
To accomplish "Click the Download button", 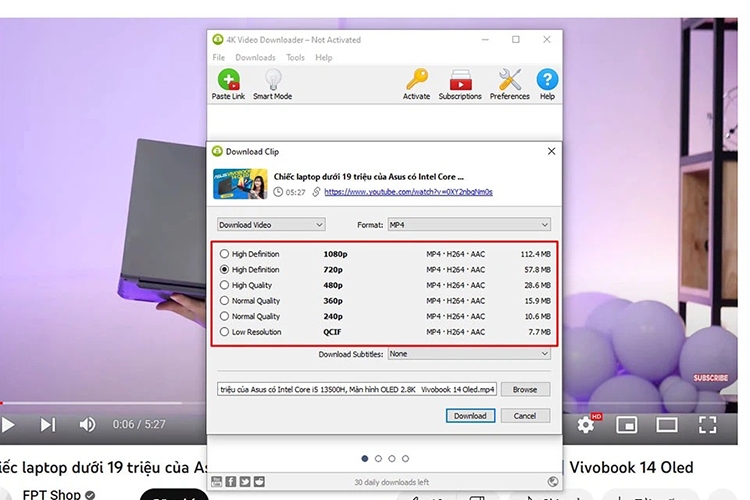I will pyautogui.click(x=470, y=416).
